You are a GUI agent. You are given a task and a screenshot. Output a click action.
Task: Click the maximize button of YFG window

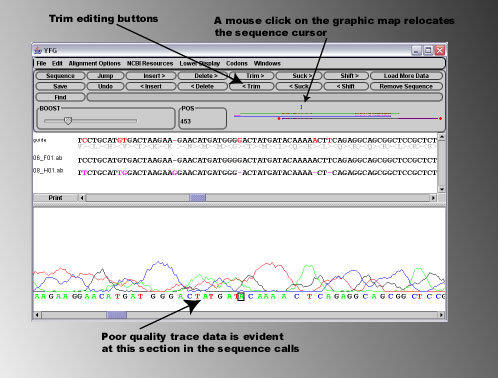[x=428, y=50]
